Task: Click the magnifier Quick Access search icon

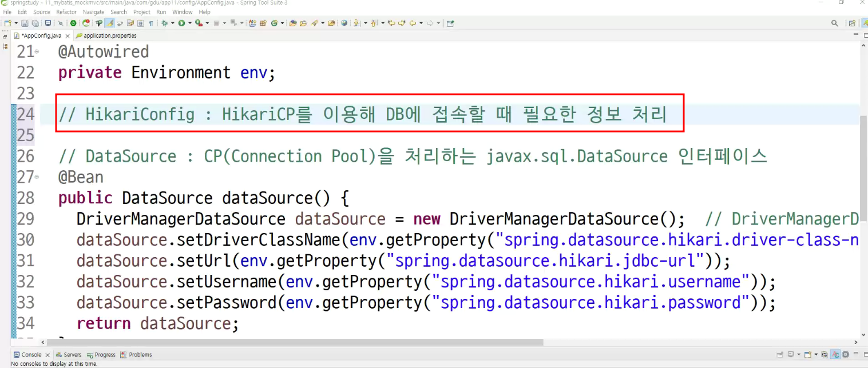Action: point(835,23)
